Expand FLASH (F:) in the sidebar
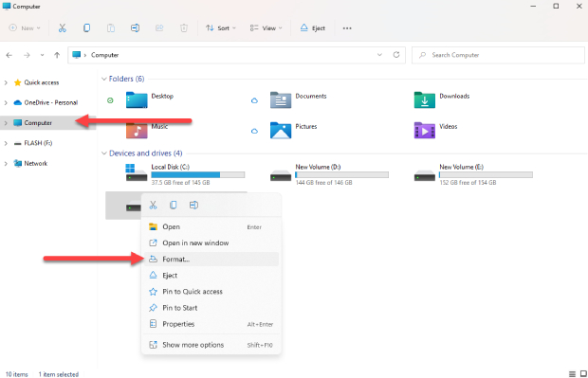The height and width of the screenshot is (378, 588). (6, 143)
